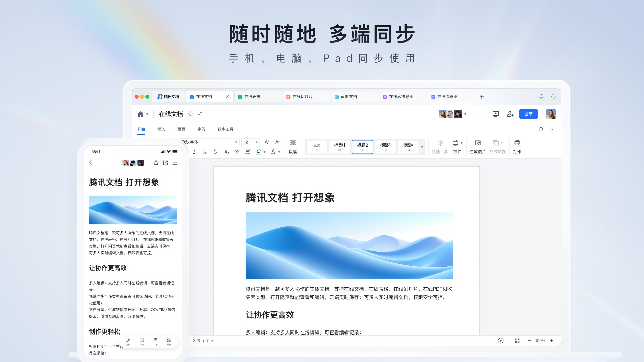Screen dimensions: 644x362
Task: Open the font size dropdown
Action: (x=257, y=142)
